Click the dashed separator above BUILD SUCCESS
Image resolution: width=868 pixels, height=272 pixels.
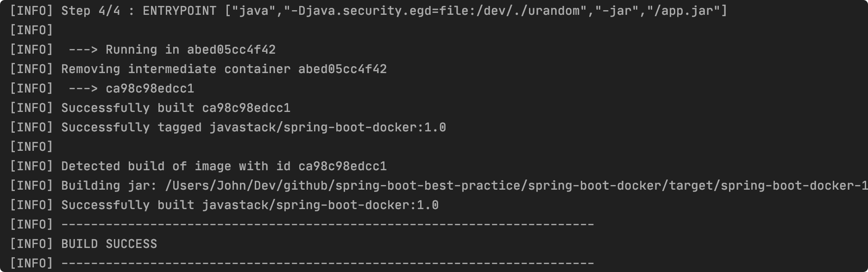coord(327,224)
